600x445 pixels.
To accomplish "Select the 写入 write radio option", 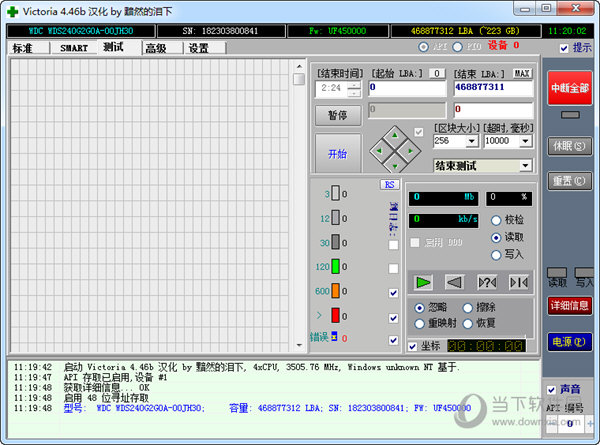I will coord(496,254).
